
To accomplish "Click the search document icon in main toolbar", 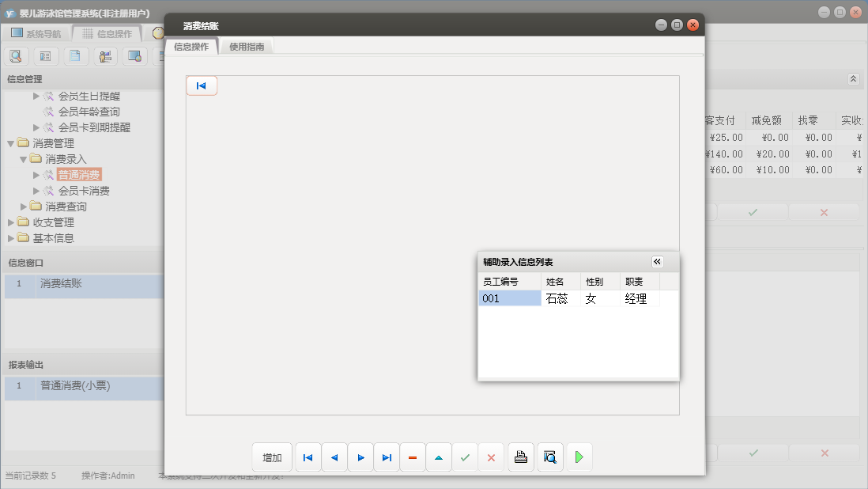I will 16,56.
